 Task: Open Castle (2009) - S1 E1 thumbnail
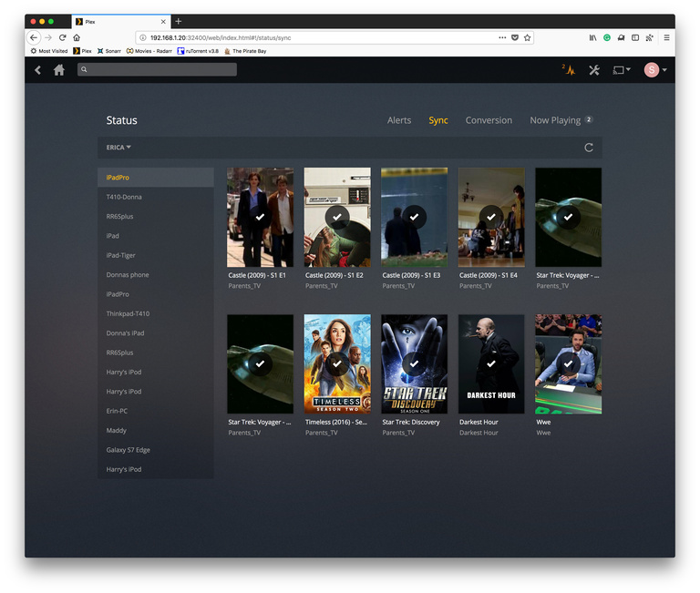261,218
